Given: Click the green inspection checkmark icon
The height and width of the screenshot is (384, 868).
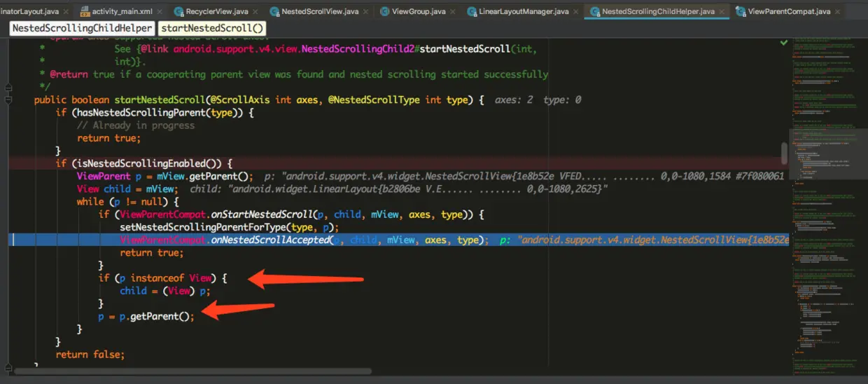Looking at the screenshot, I should pos(784,43).
